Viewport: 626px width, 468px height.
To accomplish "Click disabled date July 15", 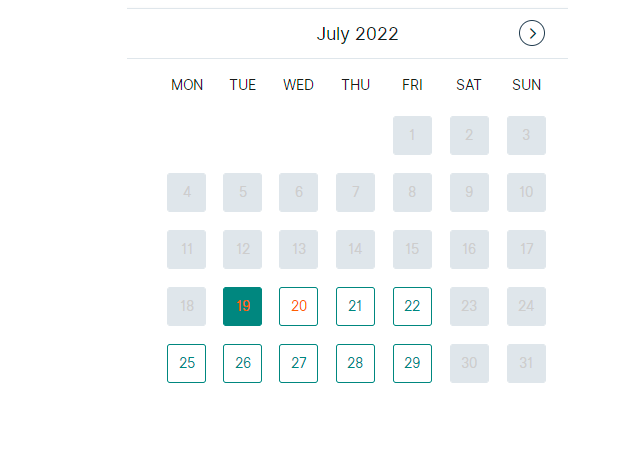I will tap(412, 249).
